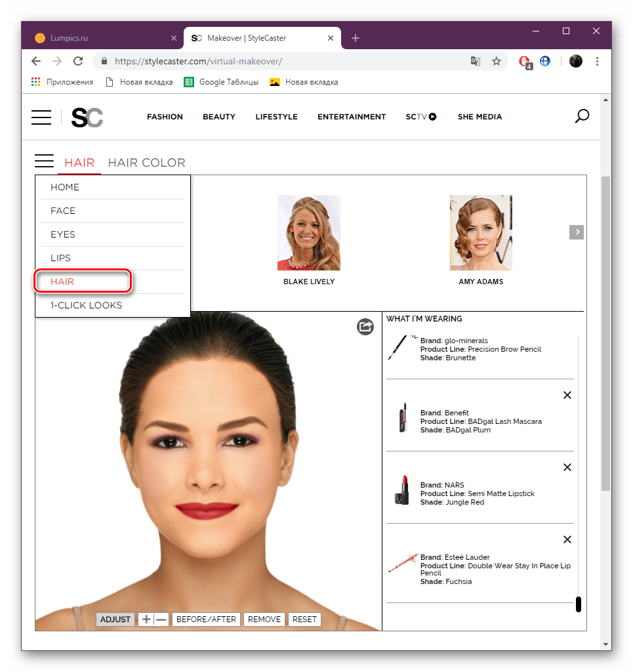This screenshot has width=633, height=672.
Task: Choose HOME in the makeover menu
Action: point(113,187)
